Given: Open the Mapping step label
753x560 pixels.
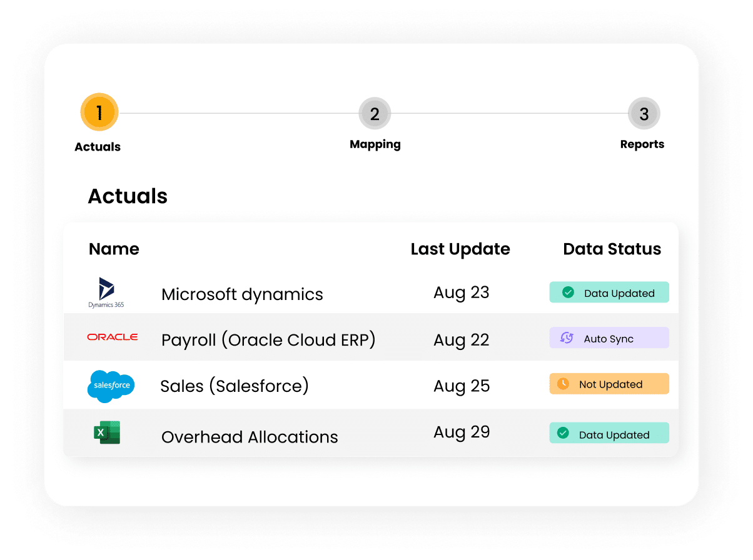Looking at the screenshot, I should coord(375,144).
